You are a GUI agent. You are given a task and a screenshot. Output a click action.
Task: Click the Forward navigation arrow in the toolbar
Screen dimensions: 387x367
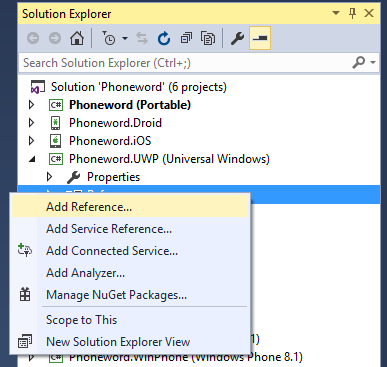pyautogui.click(x=55, y=38)
